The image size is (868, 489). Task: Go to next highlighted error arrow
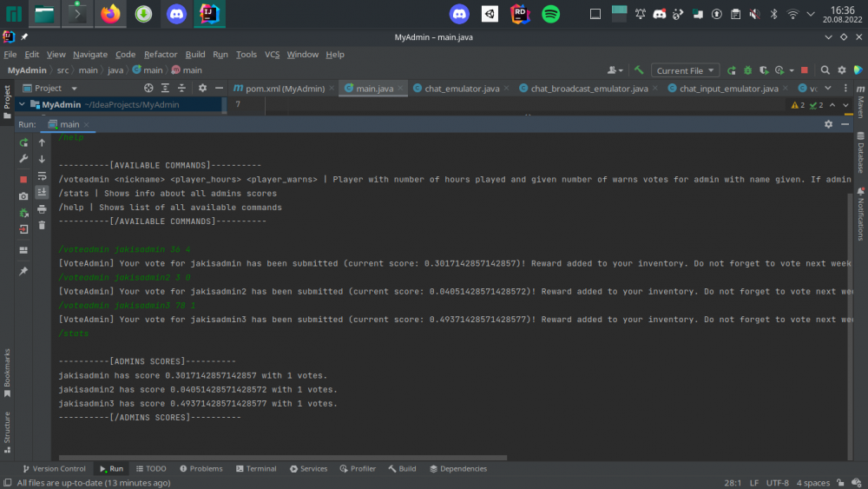pyautogui.click(x=845, y=105)
